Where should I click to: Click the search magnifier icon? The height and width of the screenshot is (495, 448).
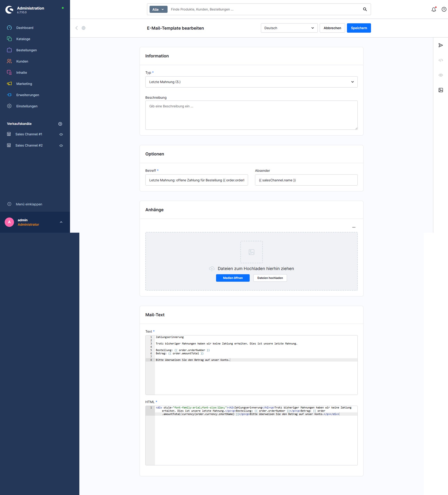coord(365,9)
